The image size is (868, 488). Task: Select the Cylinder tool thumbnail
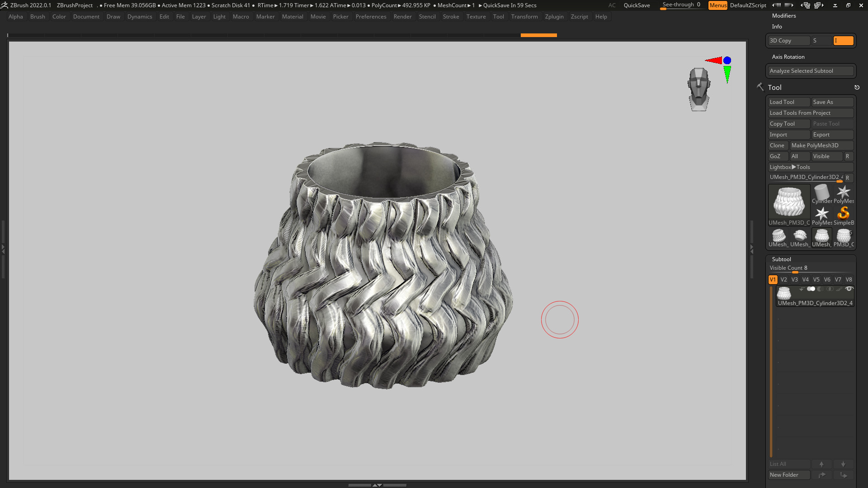click(x=821, y=194)
